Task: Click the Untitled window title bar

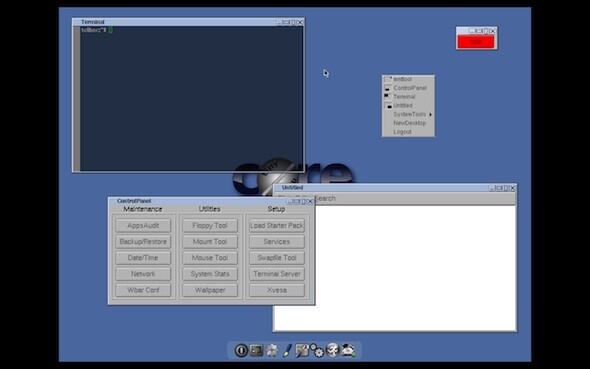Action: point(381,187)
